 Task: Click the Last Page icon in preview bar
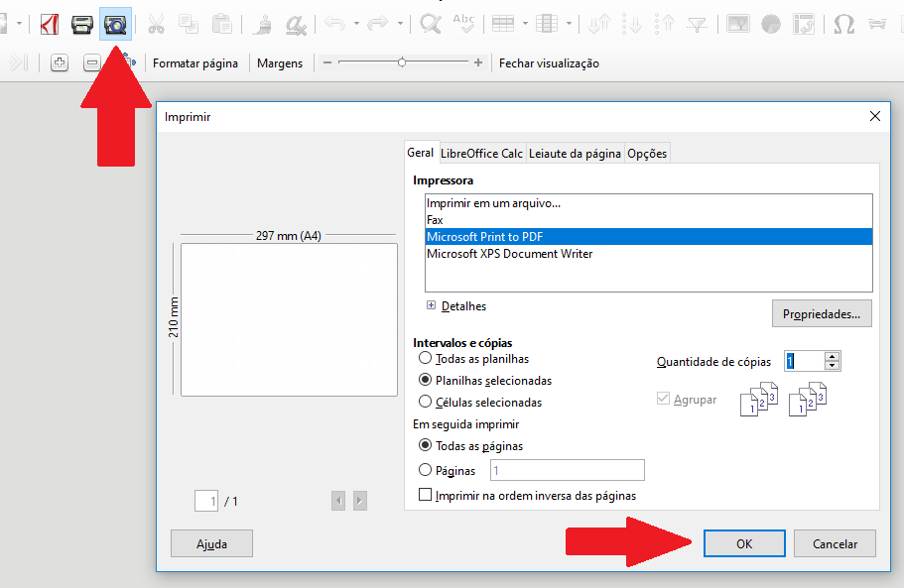pyautogui.click(x=19, y=62)
